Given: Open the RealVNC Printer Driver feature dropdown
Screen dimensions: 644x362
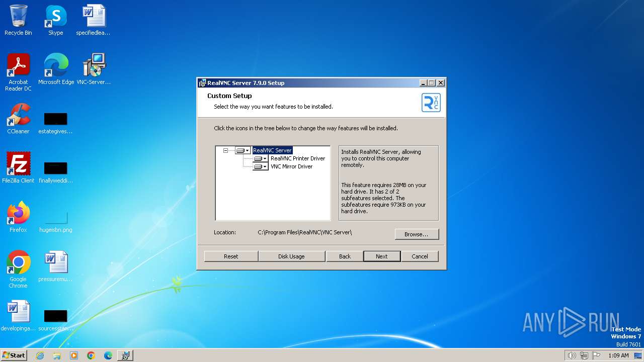Looking at the screenshot, I should [x=260, y=158].
